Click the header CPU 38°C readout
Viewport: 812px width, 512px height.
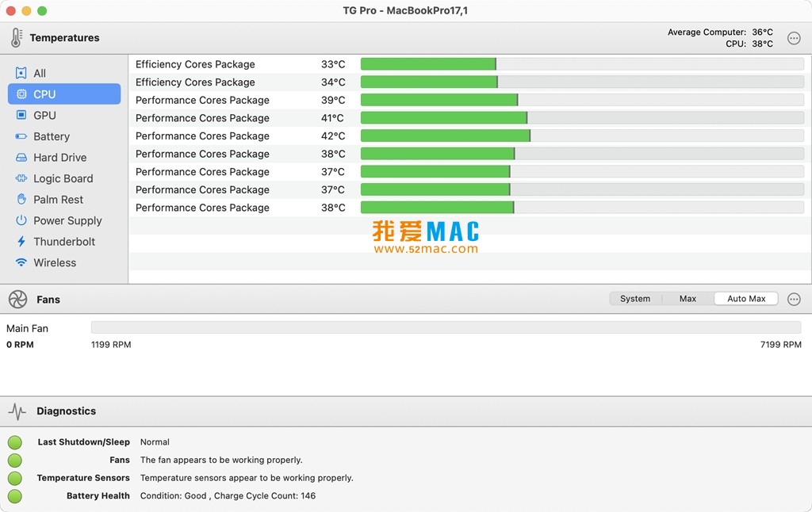[749, 44]
